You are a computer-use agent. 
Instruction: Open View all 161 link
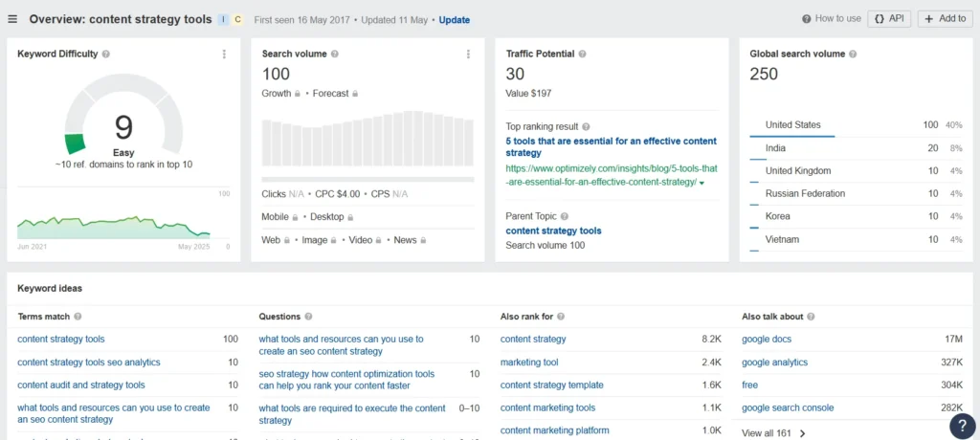[x=766, y=433]
